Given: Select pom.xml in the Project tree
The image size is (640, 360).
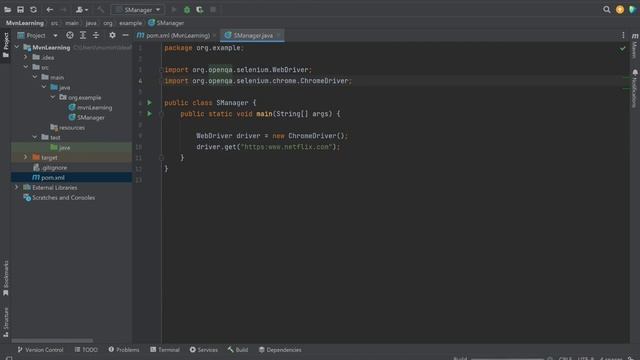Looking at the screenshot, I should (48, 178).
